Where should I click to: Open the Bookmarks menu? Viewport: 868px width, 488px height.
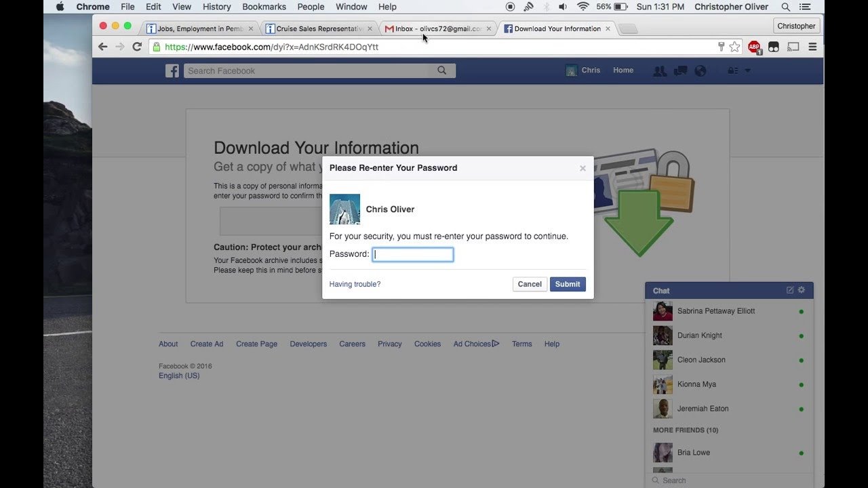(264, 7)
